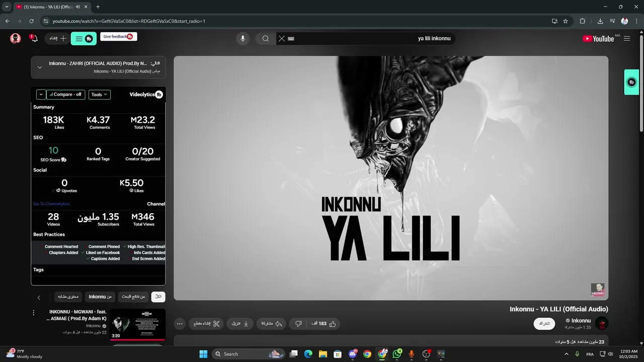Click the 1.35 Subscribers channel value
The width and height of the screenshot is (644, 362).
[x=98, y=217]
